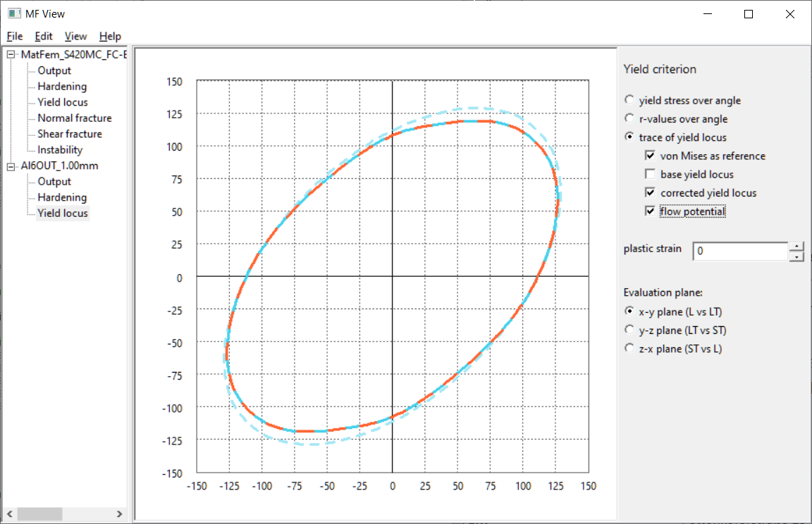Viewport: 812px width, 524px height.
Task: Collapse the MatFem_S420MC tree node
Action: click(11, 55)
